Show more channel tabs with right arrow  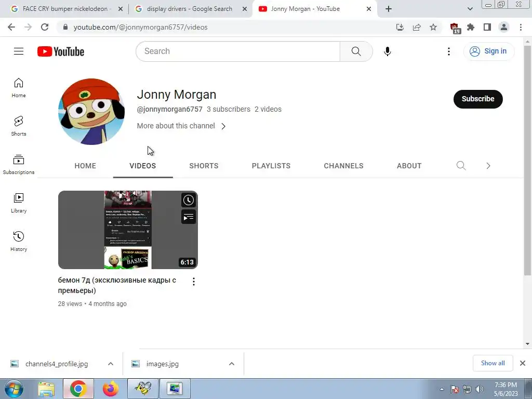tap(488, 166)
